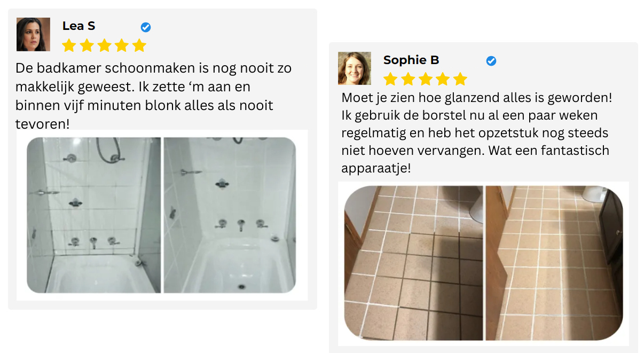Click the fifth star in Lea S's rating
Screen dimensions: 644x353
point(139,45)
